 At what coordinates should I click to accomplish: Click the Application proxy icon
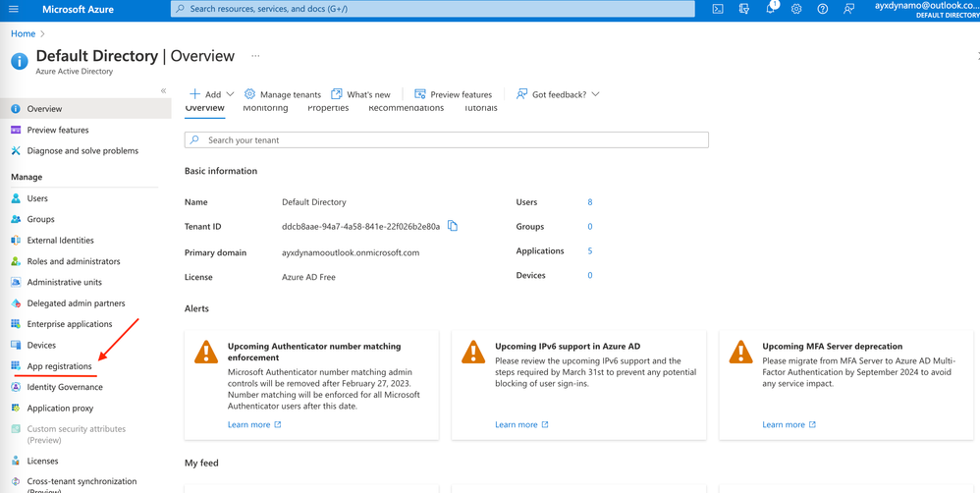click(x=17, y=408)
